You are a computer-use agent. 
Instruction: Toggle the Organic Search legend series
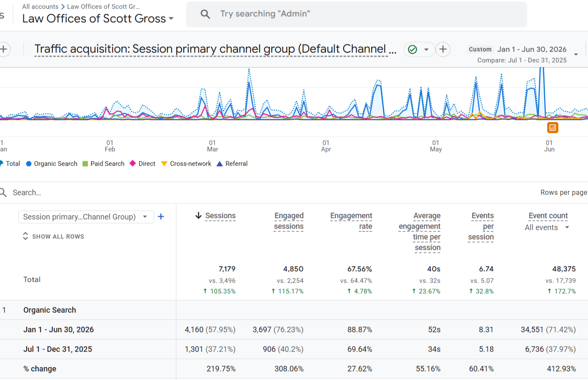(x=52, y=164)
